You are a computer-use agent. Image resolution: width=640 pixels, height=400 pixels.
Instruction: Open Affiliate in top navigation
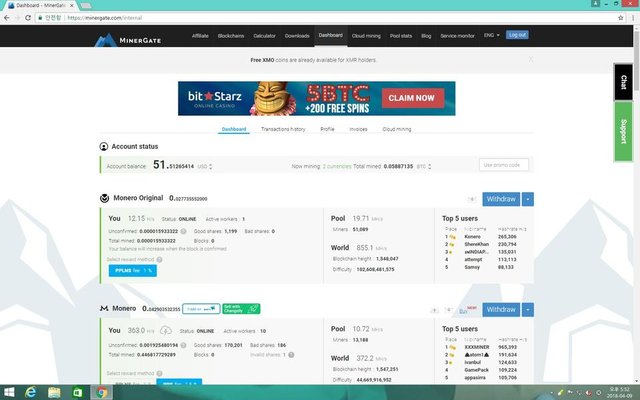[200, 36]
